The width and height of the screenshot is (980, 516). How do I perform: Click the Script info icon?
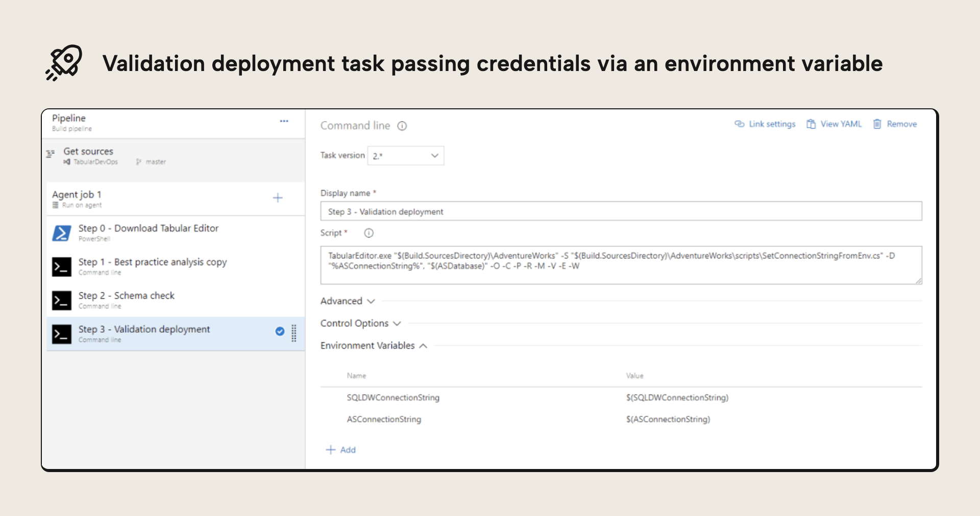[369, 233]
